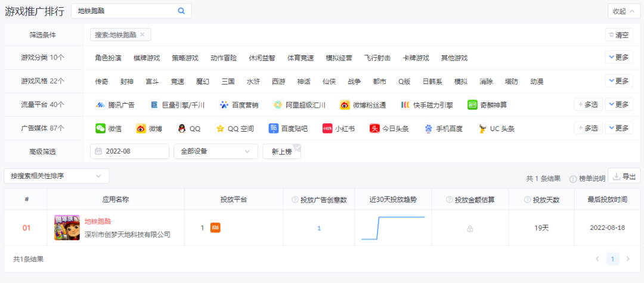Open 榜单说明 ranking explanation
The width and height of the screenshot is (644, 283).
[587, 179]
